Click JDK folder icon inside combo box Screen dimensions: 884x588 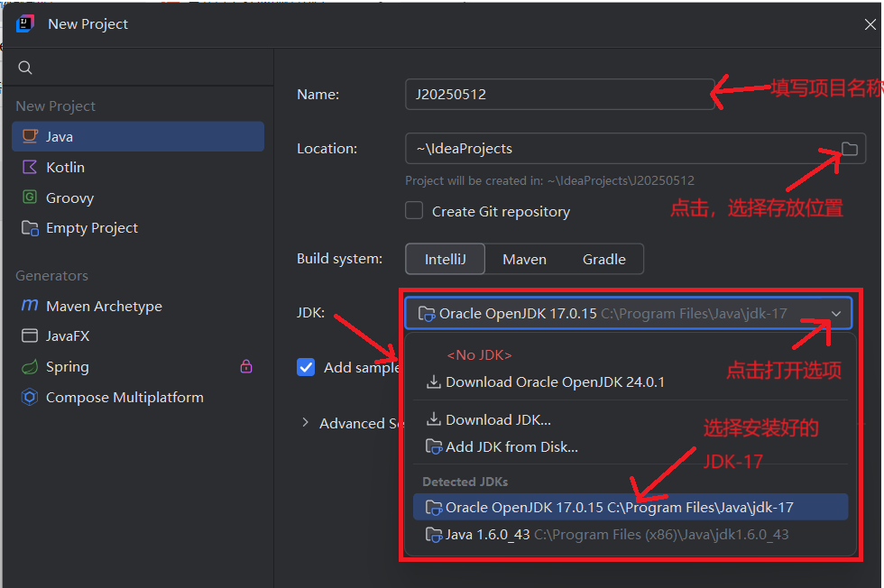coord(426,314)
